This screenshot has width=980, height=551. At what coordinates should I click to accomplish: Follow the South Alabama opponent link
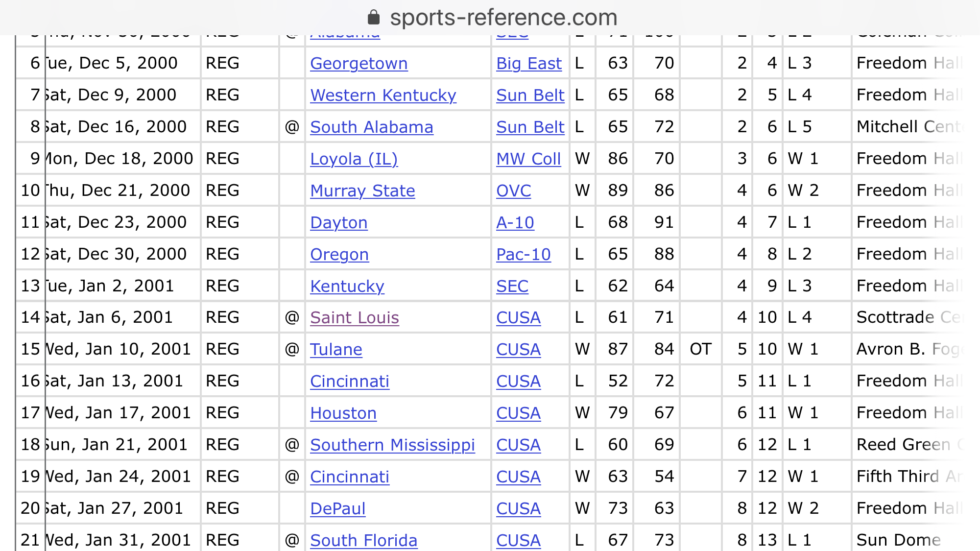pyautogui.click(x=372, y=127)
